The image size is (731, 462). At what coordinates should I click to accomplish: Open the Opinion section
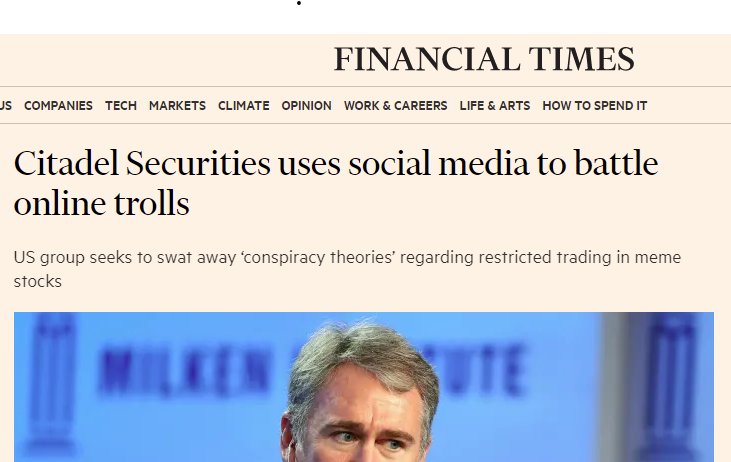pyautogui.click(x=306, y=106)
